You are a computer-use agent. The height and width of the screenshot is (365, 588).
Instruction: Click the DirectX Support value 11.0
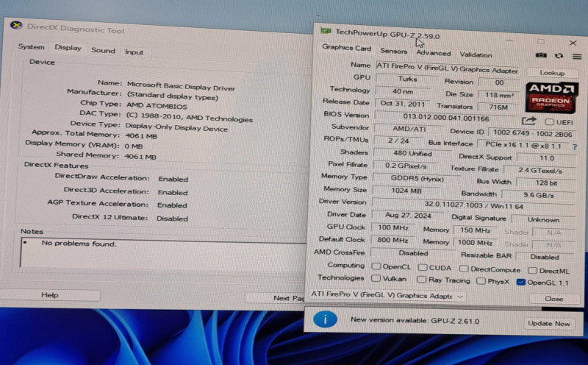[546, 158]
